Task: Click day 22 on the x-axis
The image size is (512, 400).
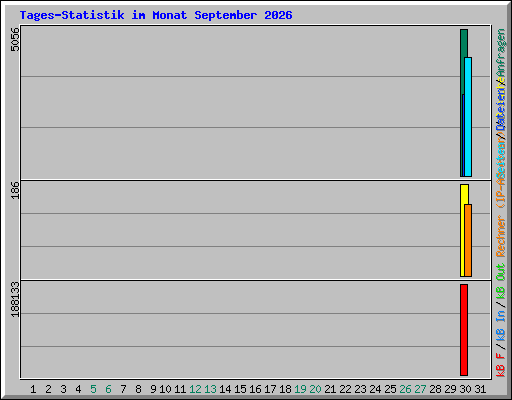Action: pyautogui.click(x=345, y=389)
